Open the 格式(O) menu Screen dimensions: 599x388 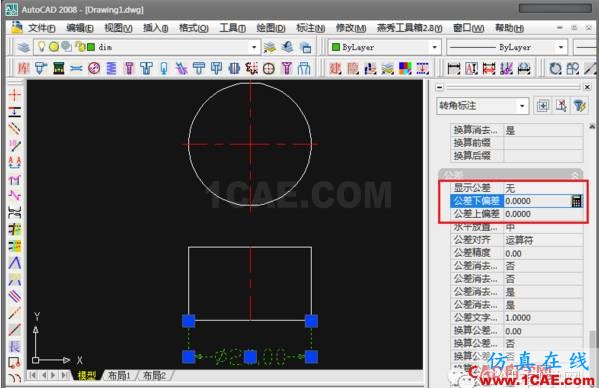[x=194, y=28]
